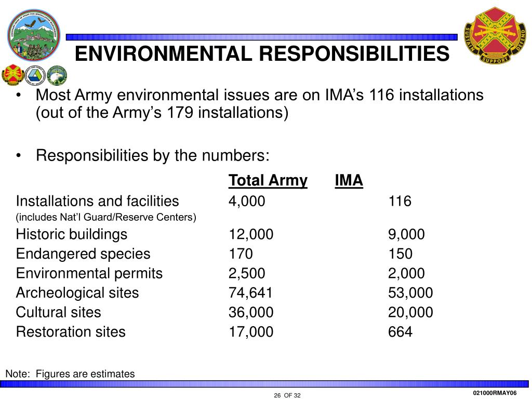The width and height of the screenshot is (532, 399).
Task: Click the 'Endangered species' row label
Action: click(x=83, y=254)
